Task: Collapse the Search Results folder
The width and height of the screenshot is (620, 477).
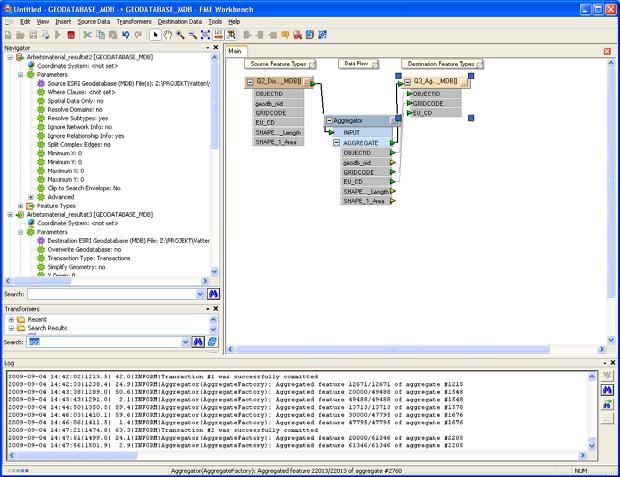Action: pyautogui.click(x=11, y=328)
